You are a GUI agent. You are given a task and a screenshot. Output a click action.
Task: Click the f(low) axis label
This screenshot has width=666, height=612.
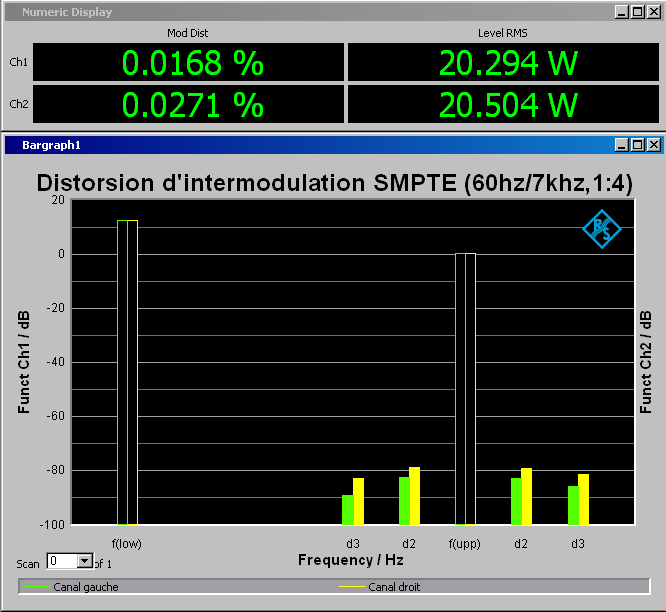127,544
